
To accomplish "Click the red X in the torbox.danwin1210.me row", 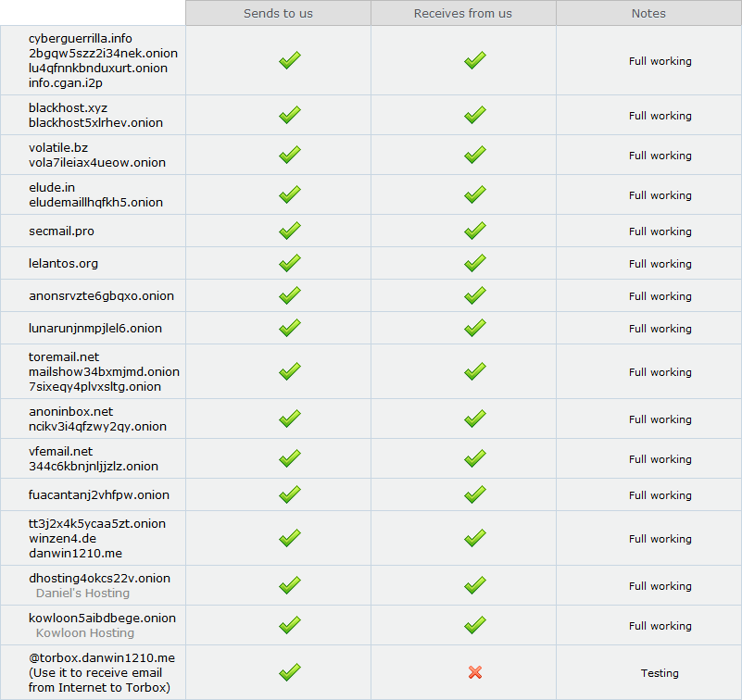I will (475, 672).
